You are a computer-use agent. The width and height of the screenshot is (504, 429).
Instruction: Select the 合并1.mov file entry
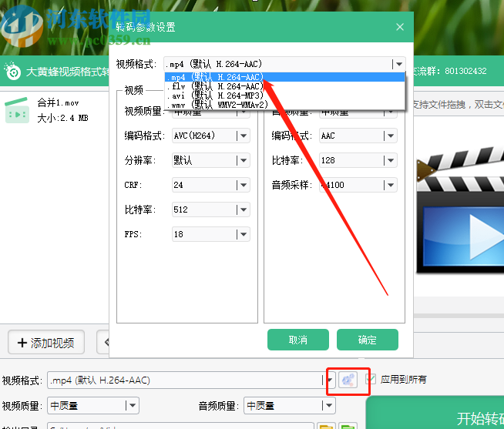tap(55, 110)
